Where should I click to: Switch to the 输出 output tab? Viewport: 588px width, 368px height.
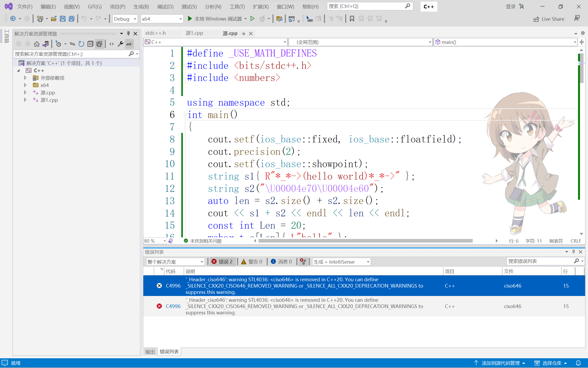tap(150, 352)
